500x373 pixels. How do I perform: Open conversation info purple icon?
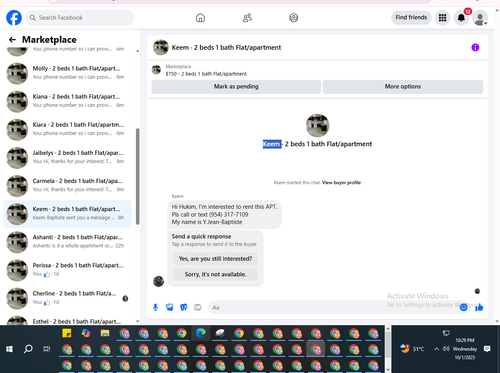coord(475,47)
